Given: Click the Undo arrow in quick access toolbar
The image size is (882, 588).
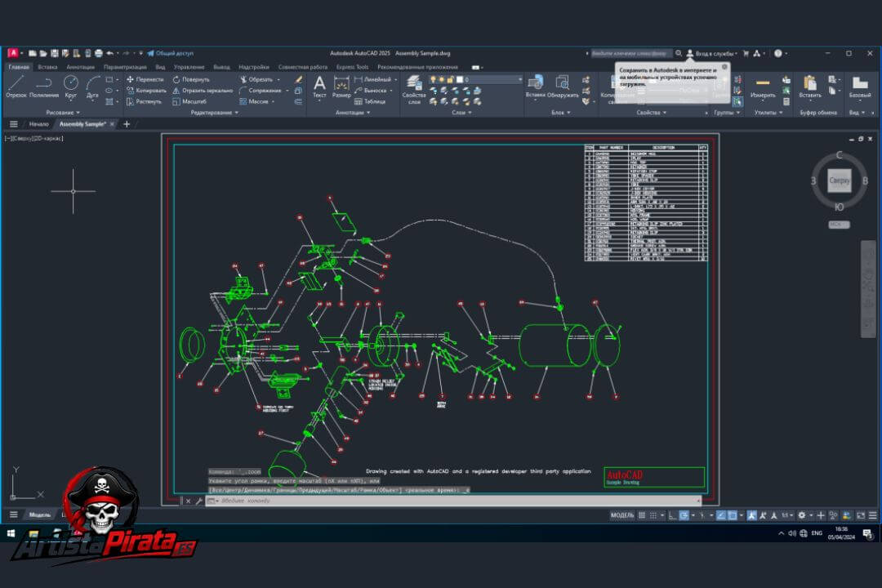Looking at the screenshot, I should tap(110, 53).
